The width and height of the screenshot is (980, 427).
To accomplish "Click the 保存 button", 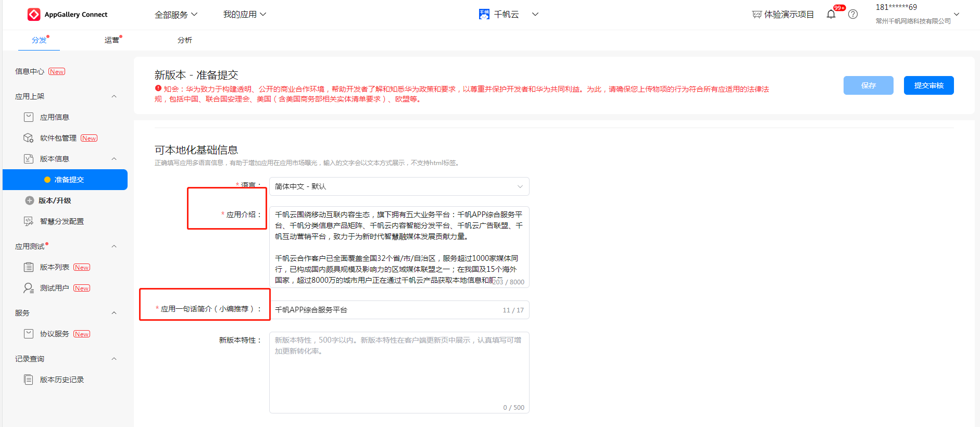I will [869, 85].
